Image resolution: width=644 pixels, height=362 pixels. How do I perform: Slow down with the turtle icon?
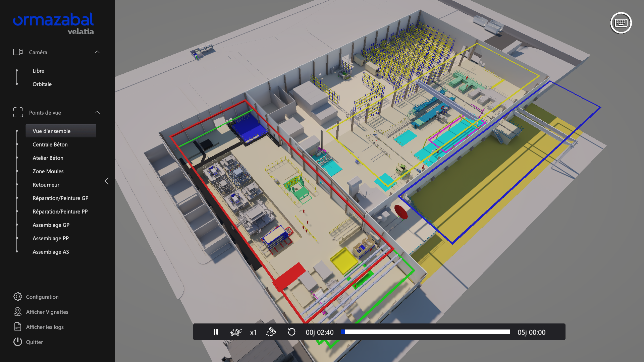[x=236, y=332]
